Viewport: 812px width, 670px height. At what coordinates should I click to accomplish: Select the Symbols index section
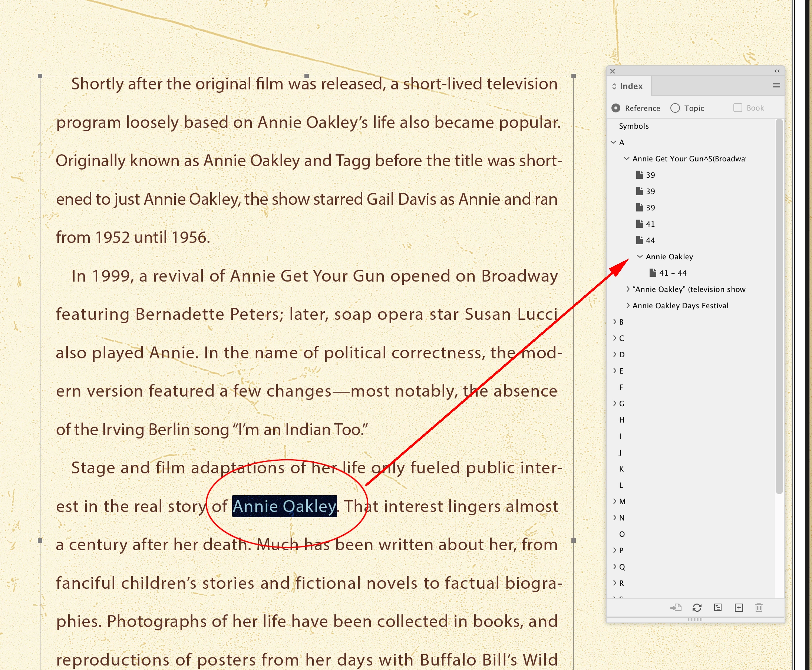[633, 126]
